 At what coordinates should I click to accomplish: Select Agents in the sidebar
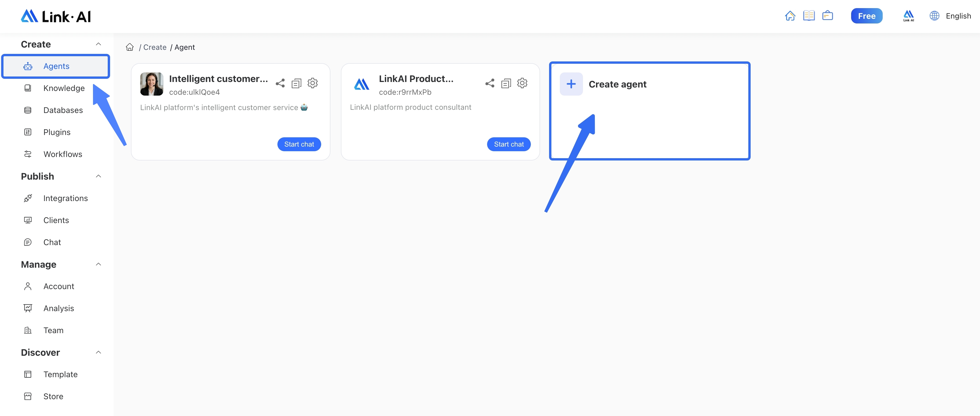(x=56, y=66)
